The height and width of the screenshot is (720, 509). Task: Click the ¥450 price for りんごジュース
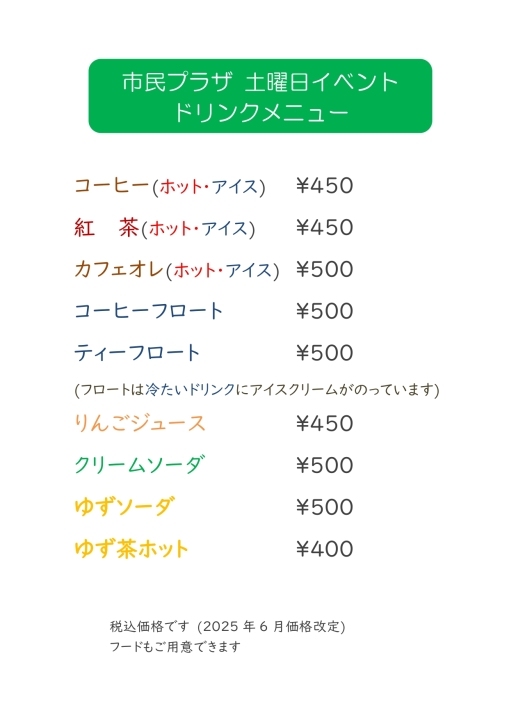(324, 423)
